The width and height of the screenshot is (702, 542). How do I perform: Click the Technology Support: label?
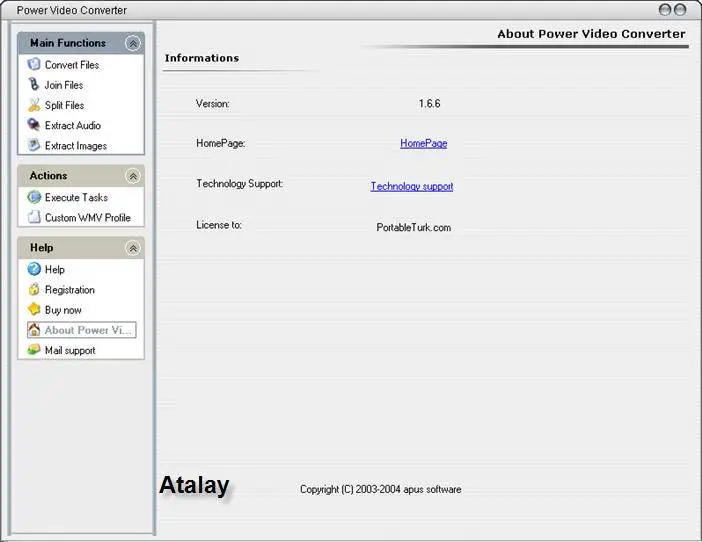pyautogui.click(x=240, y=184)
